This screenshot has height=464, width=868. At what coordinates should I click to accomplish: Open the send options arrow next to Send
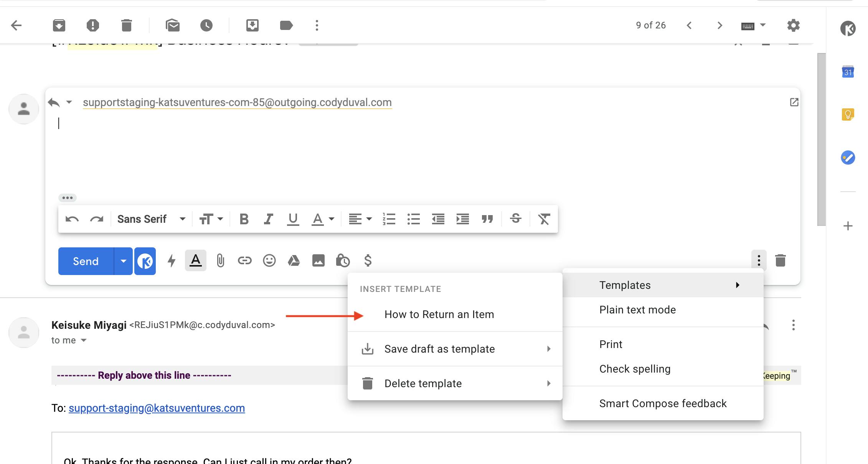124,261
